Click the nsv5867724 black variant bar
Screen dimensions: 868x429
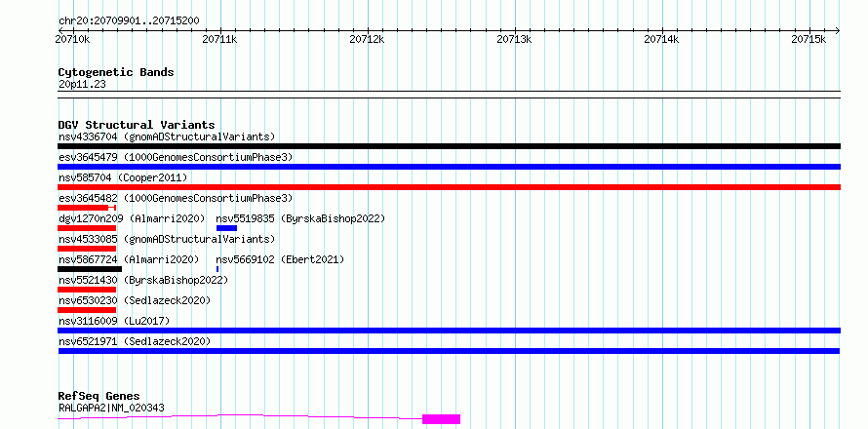(x=90, y=269)
